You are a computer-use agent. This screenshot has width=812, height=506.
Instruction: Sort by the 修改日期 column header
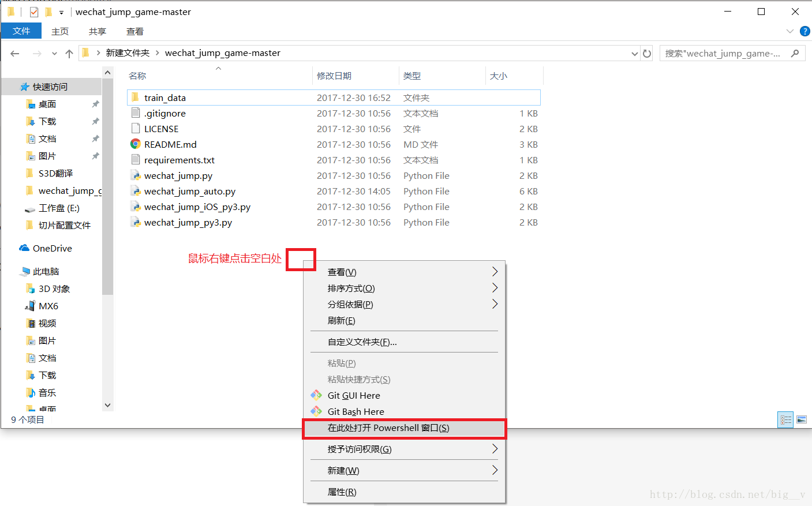(x=334, y=76)
